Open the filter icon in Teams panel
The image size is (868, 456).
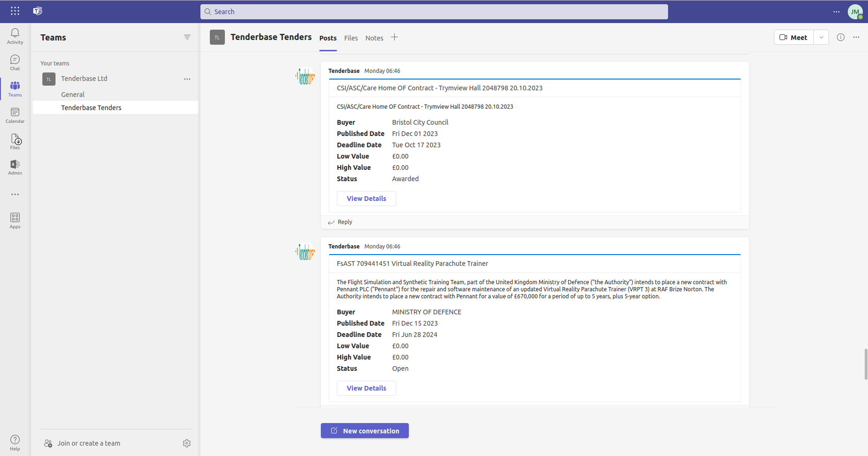click(187, 37)
